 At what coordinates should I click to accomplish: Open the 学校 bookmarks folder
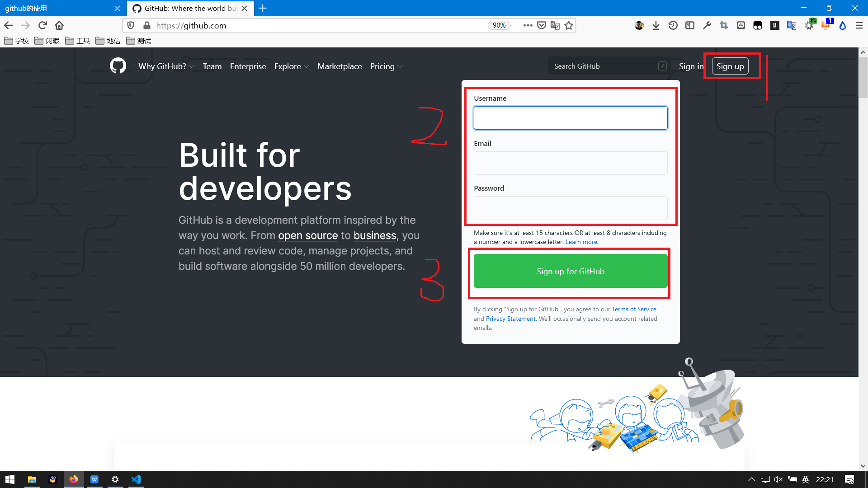coord(16,41)
